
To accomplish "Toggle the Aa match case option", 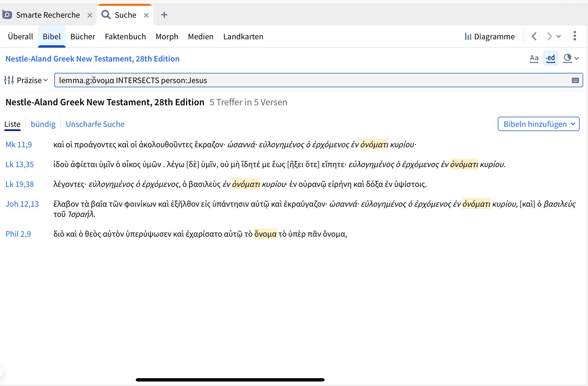I will (534, 58).
